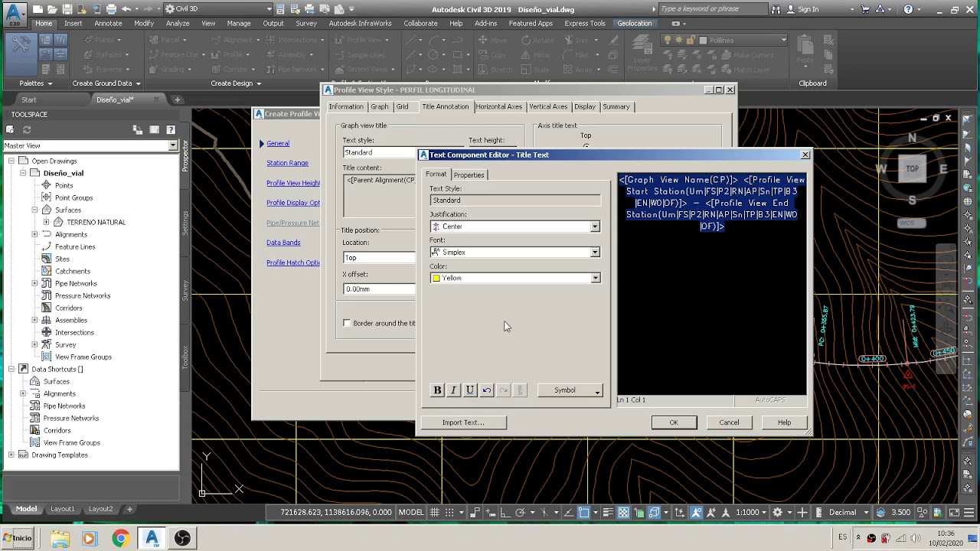Click Google Chrome in the taskbar
This screenshot has width=980, height=551.
pyautogui.click(x=120, y=538)
